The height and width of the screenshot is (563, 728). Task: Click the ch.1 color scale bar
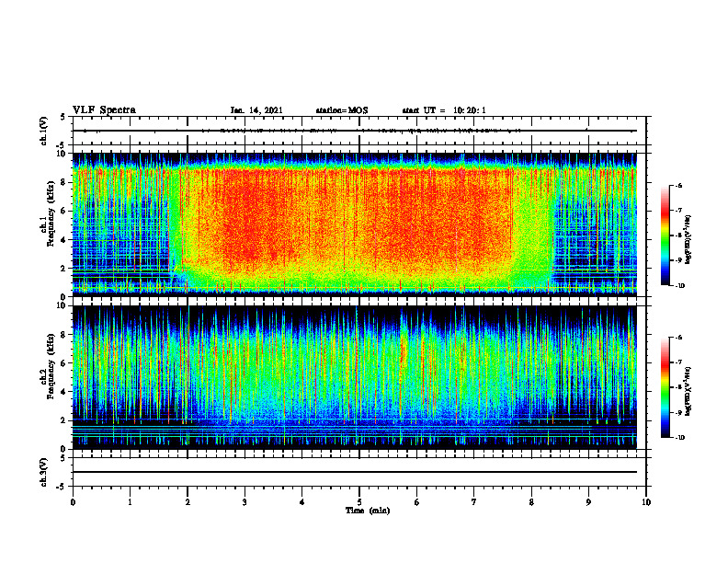[665, 236]
